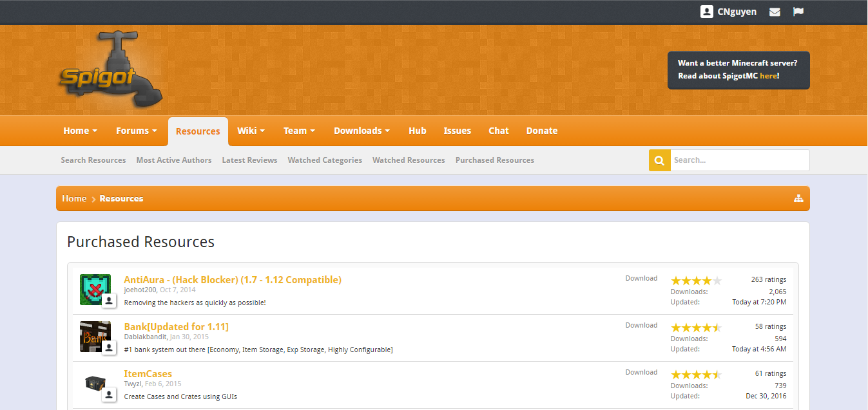868x410 pixels.
Task: Open author Dablakbandit profile
Action: tap(146, 337)
